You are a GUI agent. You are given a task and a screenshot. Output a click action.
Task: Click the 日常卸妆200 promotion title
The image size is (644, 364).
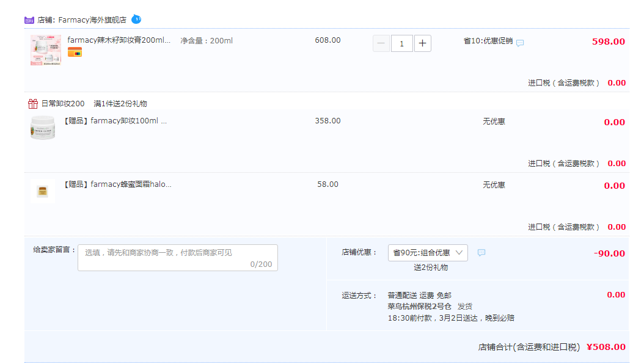[63, 104]
